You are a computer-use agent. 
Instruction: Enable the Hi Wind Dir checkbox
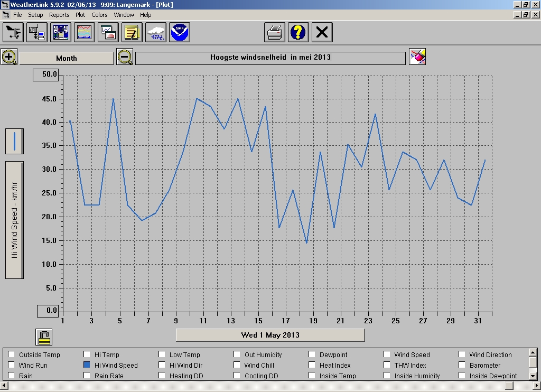pyautogui.click(x=162, y=365)
